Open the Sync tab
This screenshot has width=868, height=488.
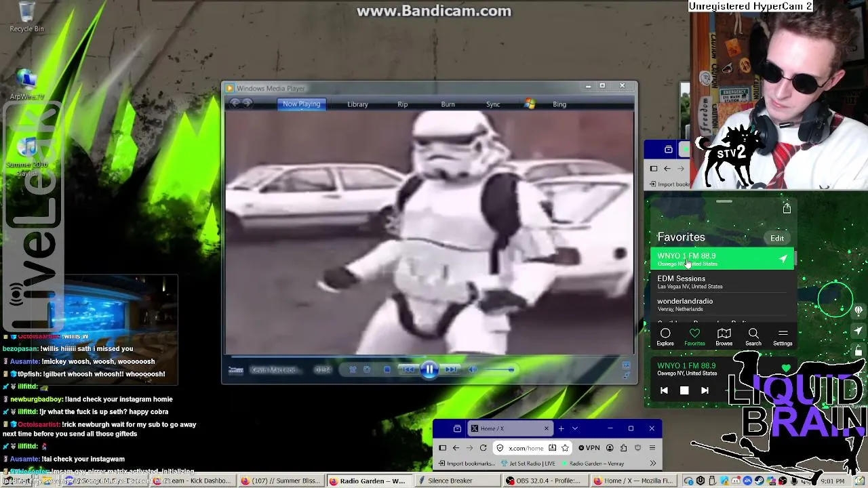(493, 104)
